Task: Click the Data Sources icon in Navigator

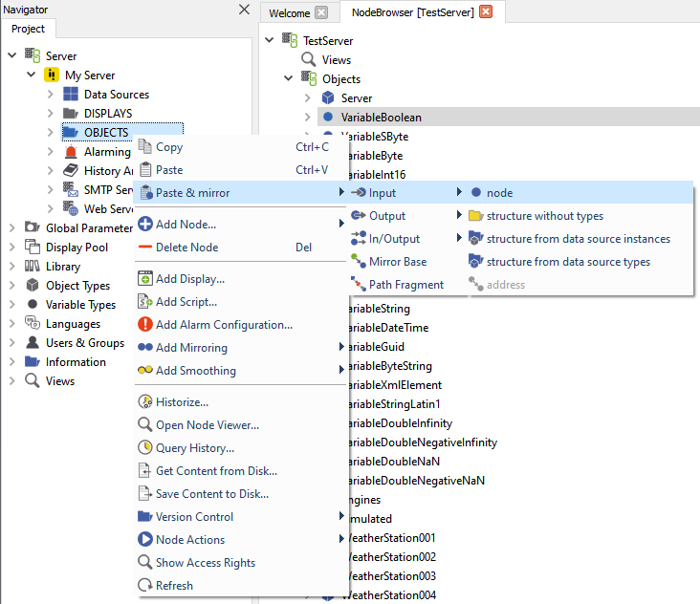Action: (x=71, y=94)
